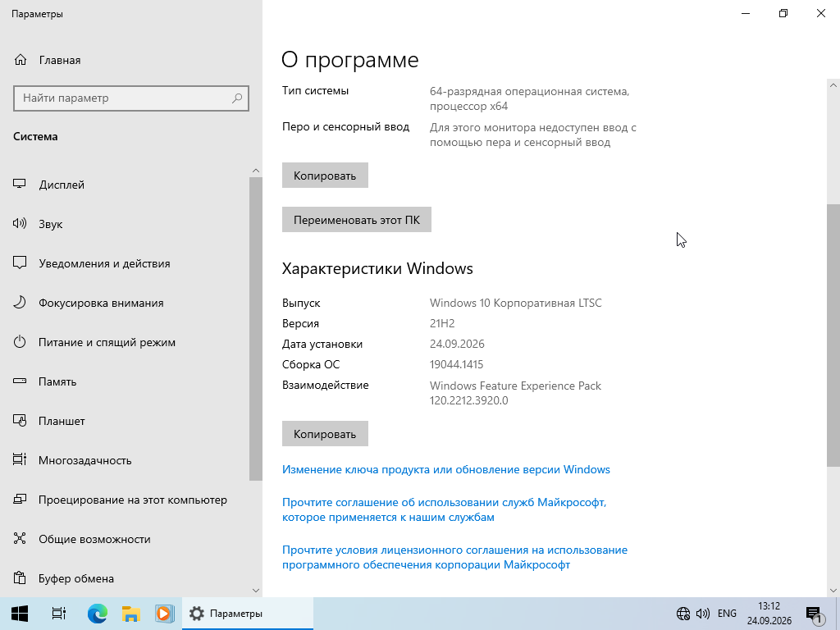Screen dimensions: 840x630
Task: Click main pane scrollbar down arrow
Action: click(x=833, y=591)
